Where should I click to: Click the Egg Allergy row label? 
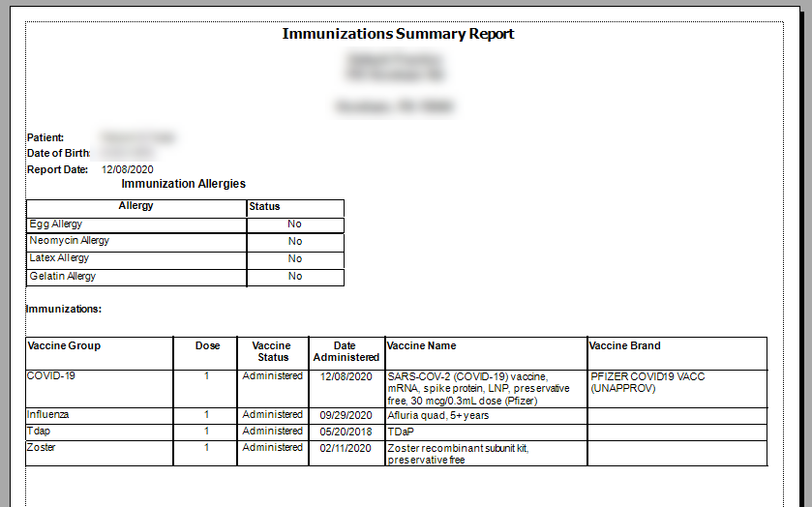55,224
